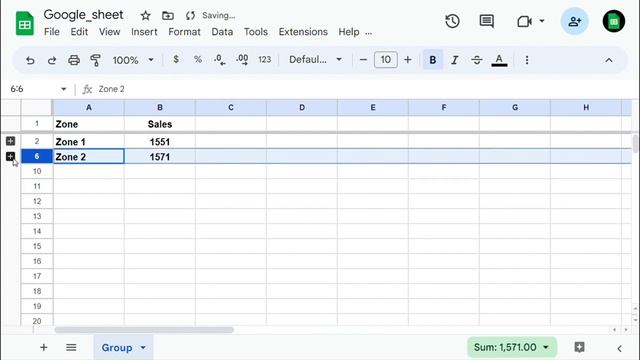Open the Group sheet tab dropdown arrow
The width and height of the screenshot is (640, 360).
pos(143,348)
